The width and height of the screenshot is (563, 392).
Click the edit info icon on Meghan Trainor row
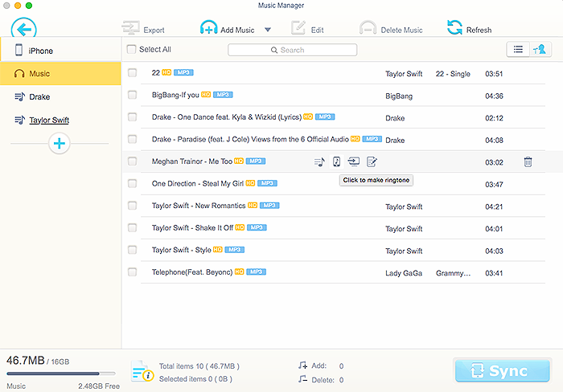[x=372, y=161]
